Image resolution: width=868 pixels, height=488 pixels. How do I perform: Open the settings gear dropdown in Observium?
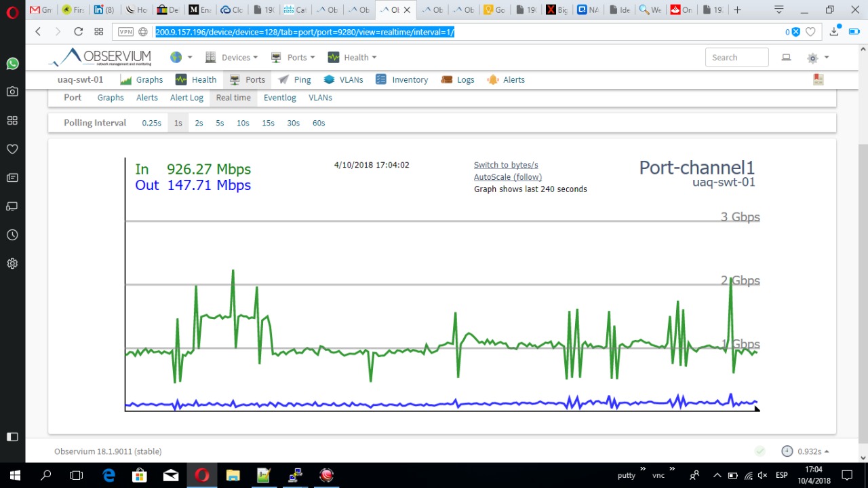[x=816, y=58]
